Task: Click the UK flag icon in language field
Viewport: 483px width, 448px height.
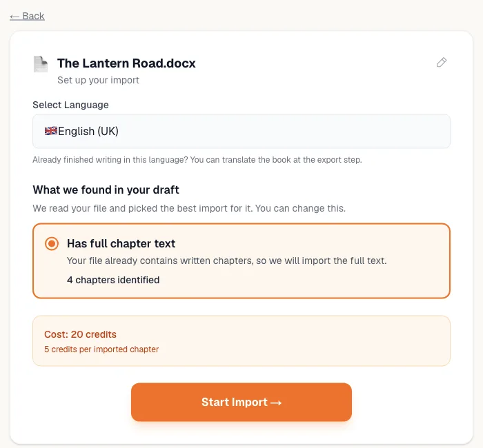Action: (x=51, y=131)
